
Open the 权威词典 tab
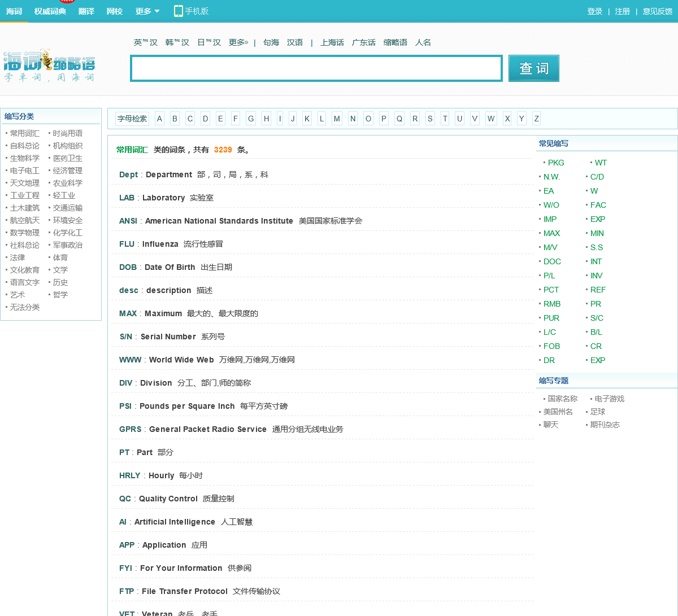(x=50, y=11)
